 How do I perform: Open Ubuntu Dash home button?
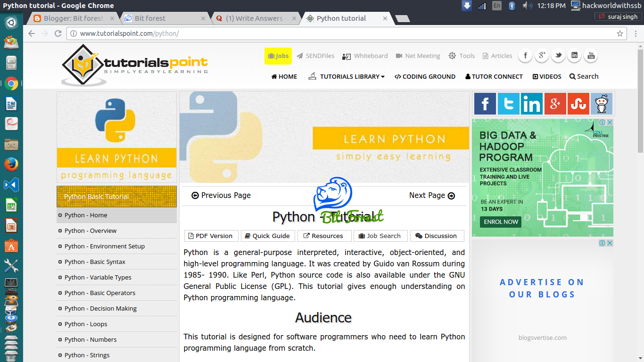click(x=11, y=22)
